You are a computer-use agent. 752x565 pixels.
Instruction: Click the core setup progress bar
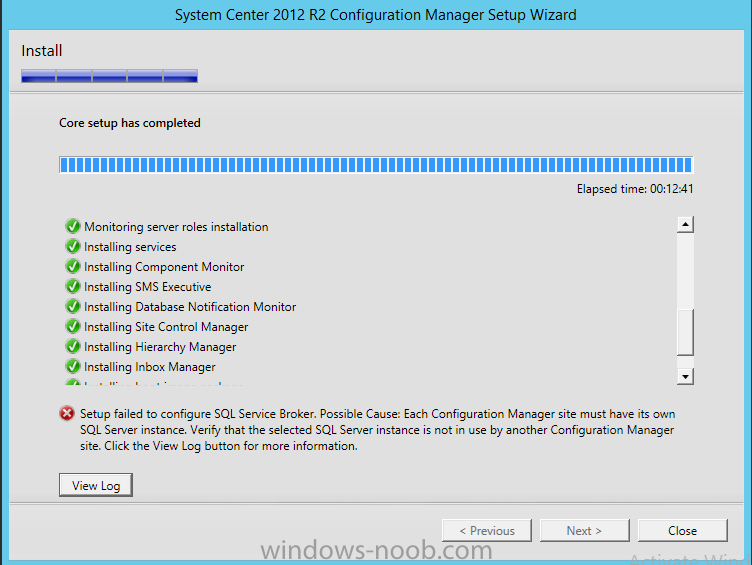pyautogui.click(x=375, y=165)
